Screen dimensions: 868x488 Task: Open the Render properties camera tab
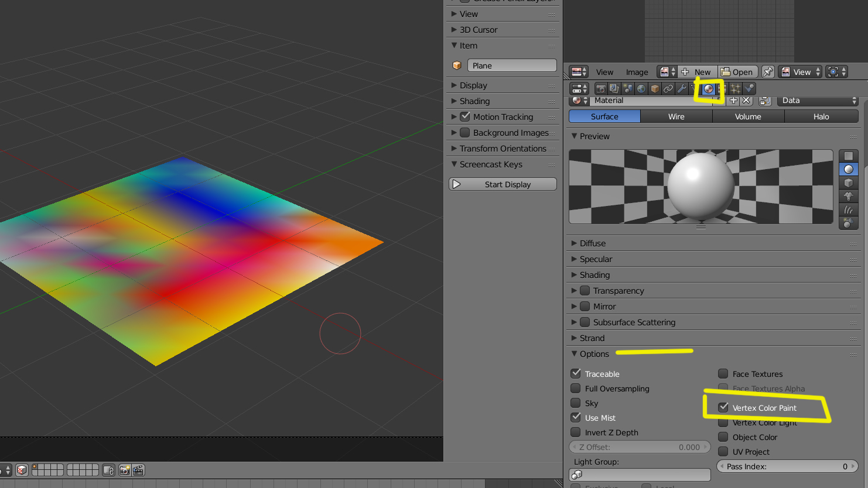point(600,89)
